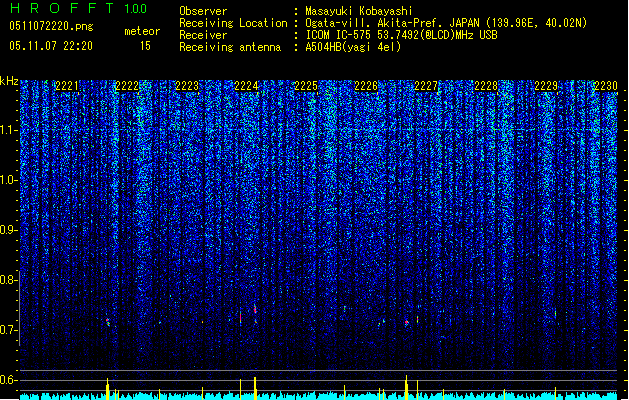This screenshot has width=629, height=400.
Task: Click the 2224 time marker
Action: coord(246,86)
